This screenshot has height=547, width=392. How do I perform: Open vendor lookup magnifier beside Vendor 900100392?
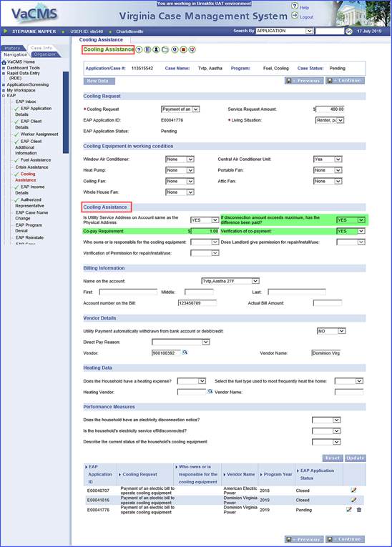[185, 353]
